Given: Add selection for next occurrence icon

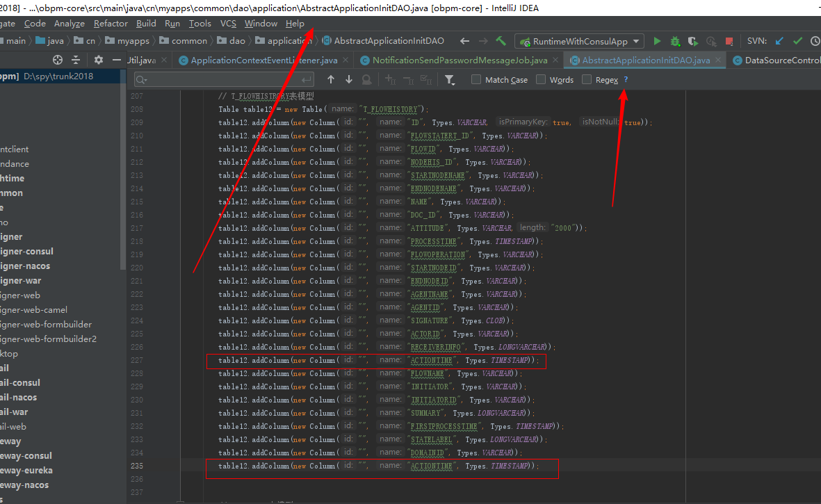Looking at the screenshot, I should coord(390,79).
